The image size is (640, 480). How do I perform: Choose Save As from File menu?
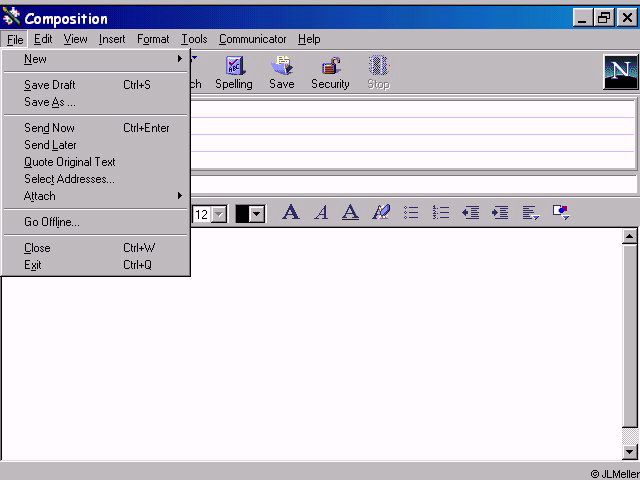(96, 102)
